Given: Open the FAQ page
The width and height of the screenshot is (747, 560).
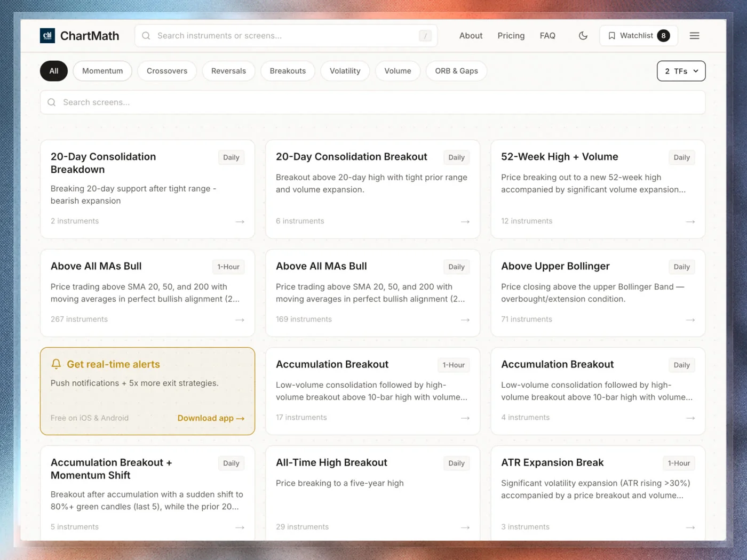Looking at the screenshot, I should point(547,36).
